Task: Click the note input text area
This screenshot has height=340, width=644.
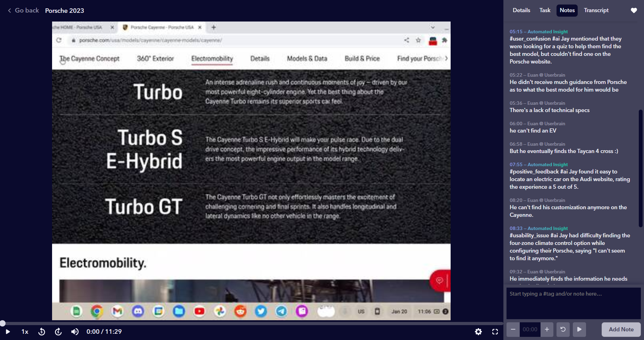Action: click(x=574, y=303)
